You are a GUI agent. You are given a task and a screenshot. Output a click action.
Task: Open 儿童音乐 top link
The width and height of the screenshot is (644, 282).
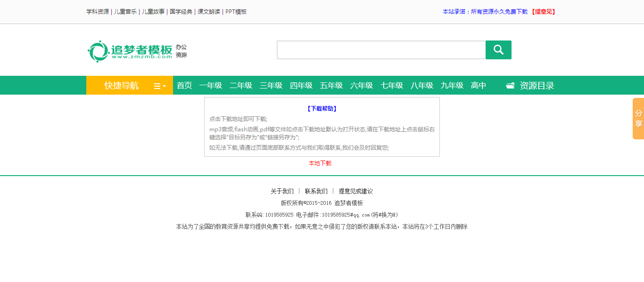125,12
